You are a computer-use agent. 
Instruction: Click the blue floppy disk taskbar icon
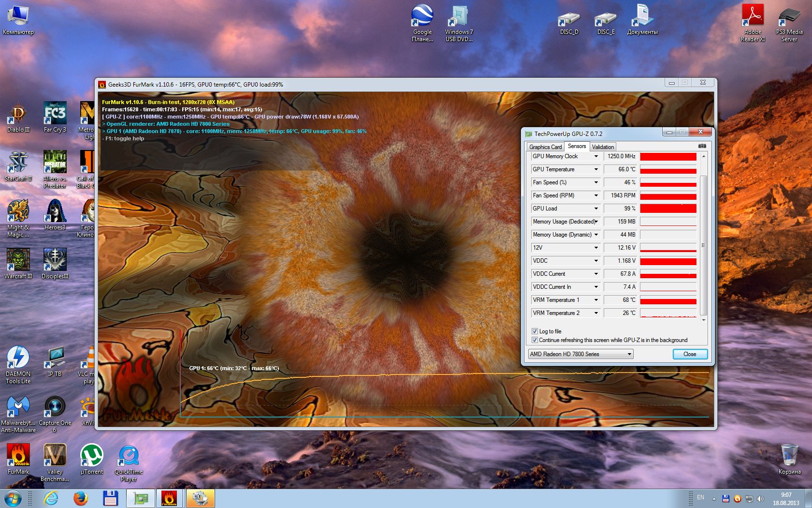[x=110, y=498]
